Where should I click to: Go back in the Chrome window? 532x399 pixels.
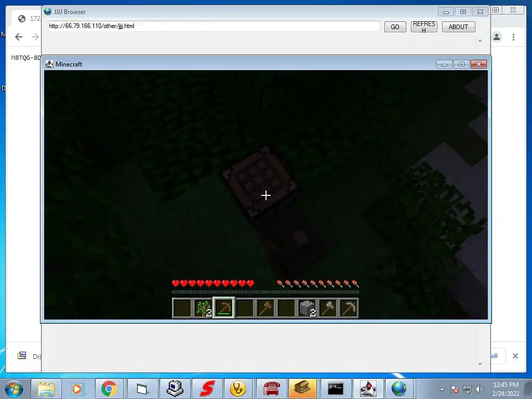point(19,37)
